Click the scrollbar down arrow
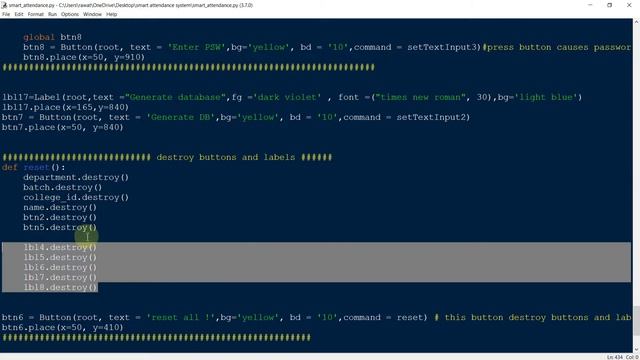640x360 pixels. click(636, 349)
